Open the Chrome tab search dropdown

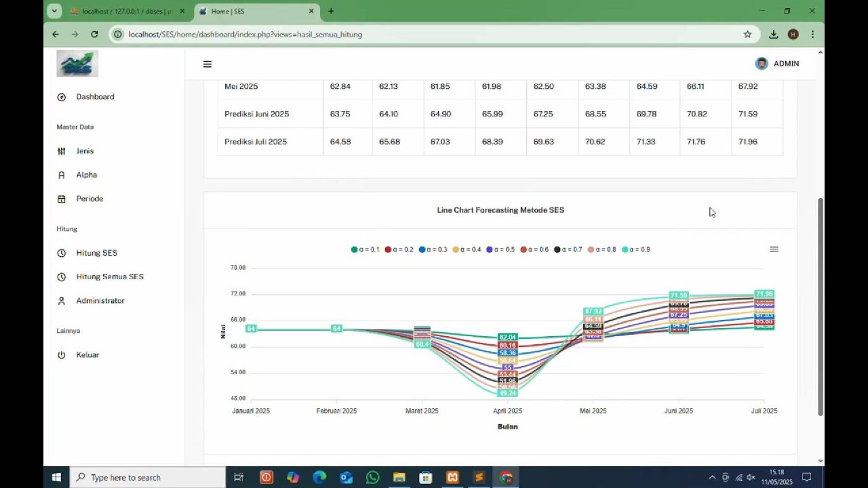coord(54,11)
